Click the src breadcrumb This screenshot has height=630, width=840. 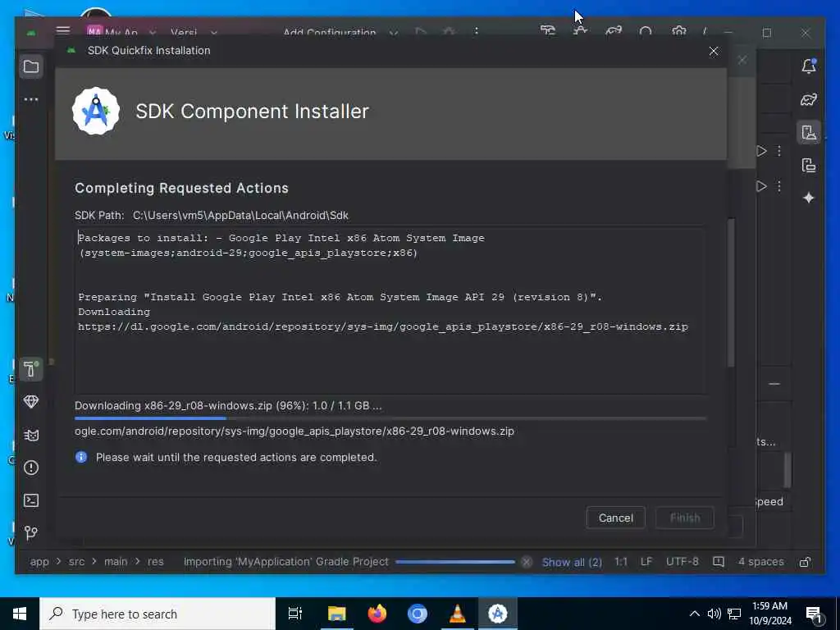click(76, 561)
